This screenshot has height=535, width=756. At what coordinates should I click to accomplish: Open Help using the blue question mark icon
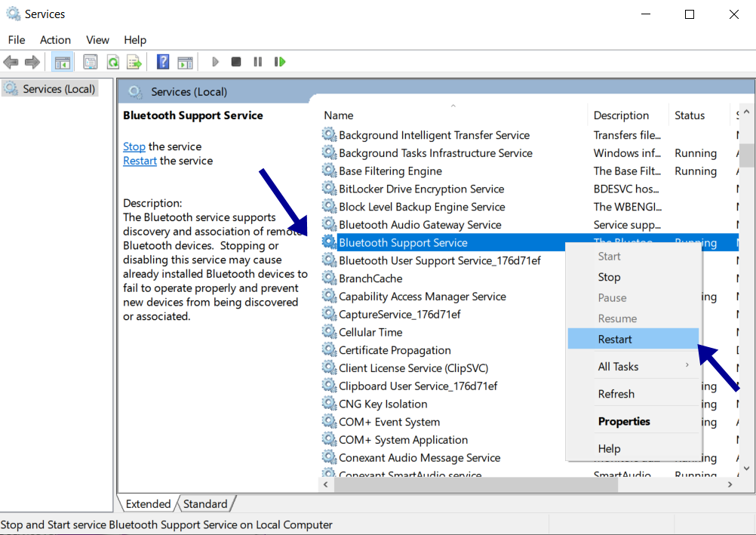point(163,61)
